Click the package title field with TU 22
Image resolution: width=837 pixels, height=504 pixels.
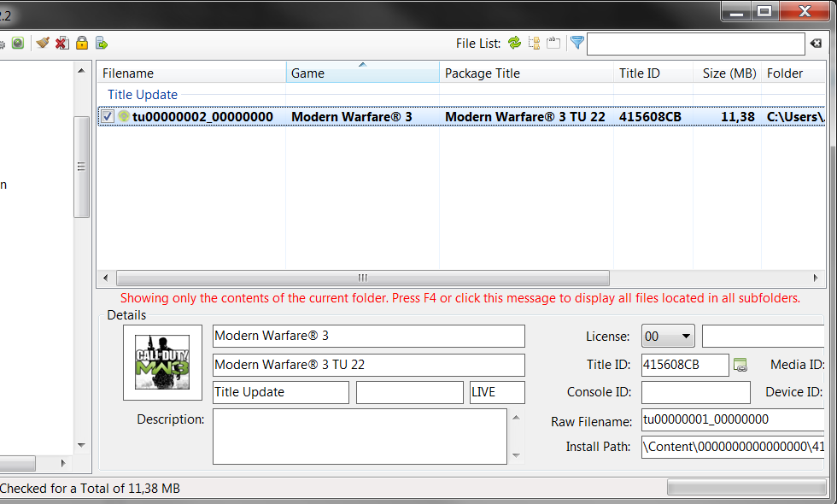(x=369, y=365)
